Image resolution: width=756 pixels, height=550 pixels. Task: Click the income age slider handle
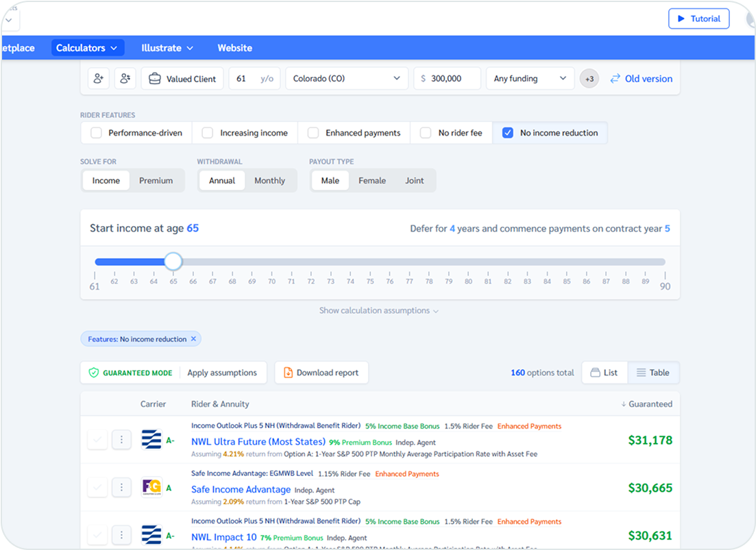173,262
